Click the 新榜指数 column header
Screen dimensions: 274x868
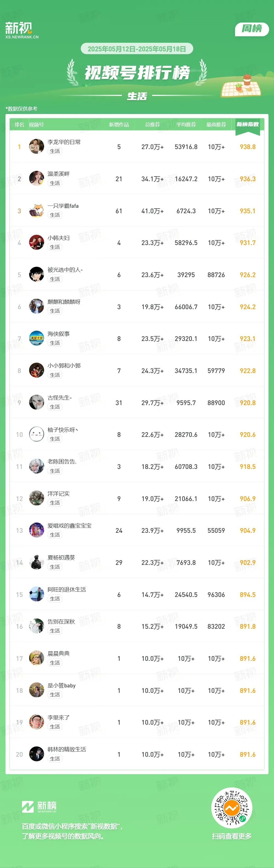click(248, 124)
